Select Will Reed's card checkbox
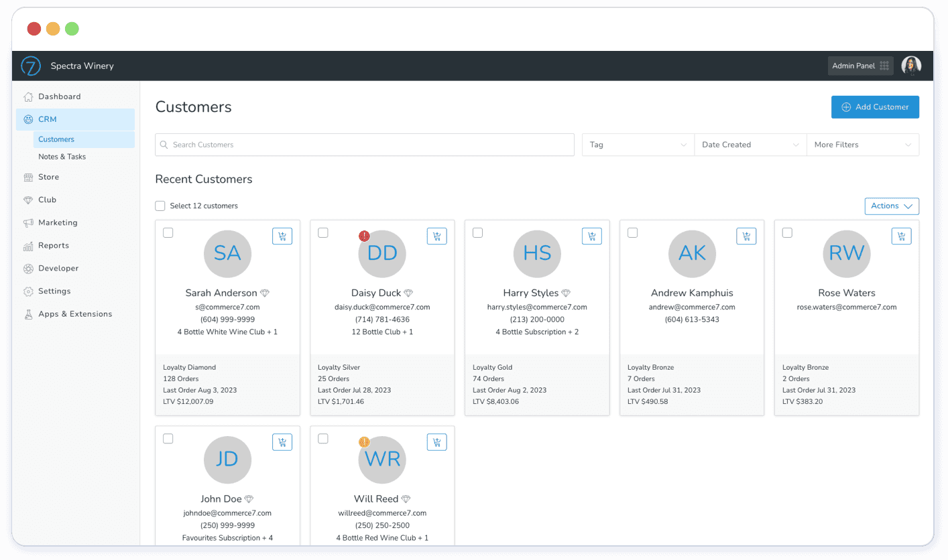This screenshot has width=948, height=560. coord(323,439)
